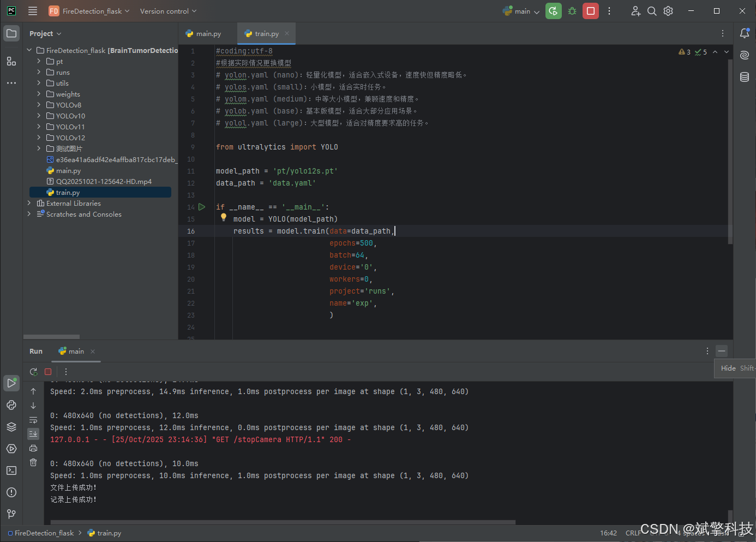Screen dimensions: 756x542
Task: Expand the weights folder
Action: [x=39, y=94]
